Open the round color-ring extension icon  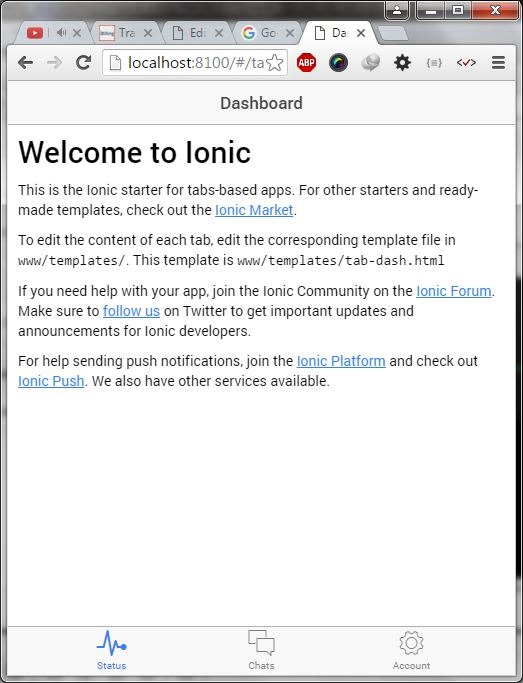(338, 63)
